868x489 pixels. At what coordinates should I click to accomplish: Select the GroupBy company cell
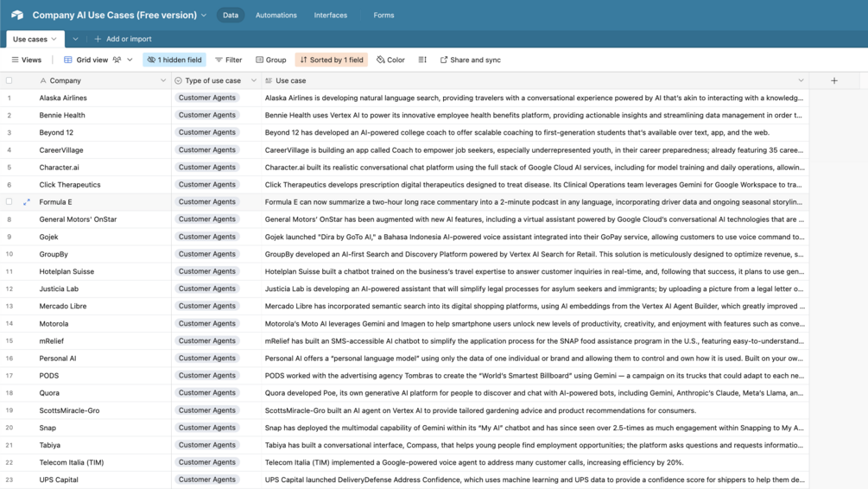pos(103,254)
